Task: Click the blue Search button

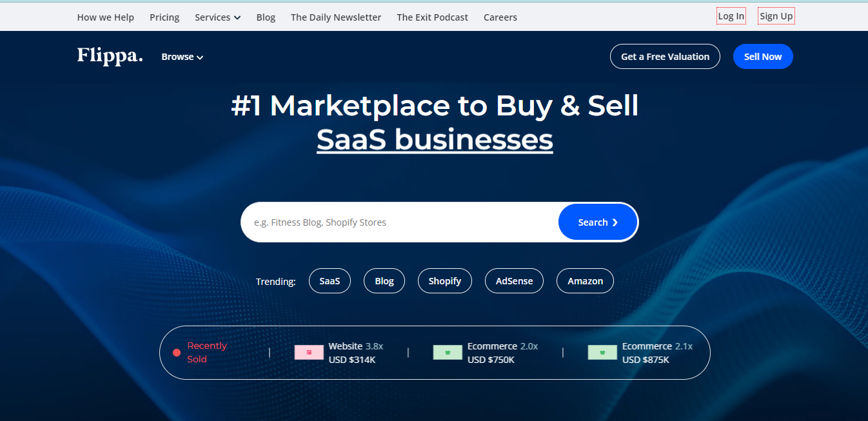Action: 598,222
